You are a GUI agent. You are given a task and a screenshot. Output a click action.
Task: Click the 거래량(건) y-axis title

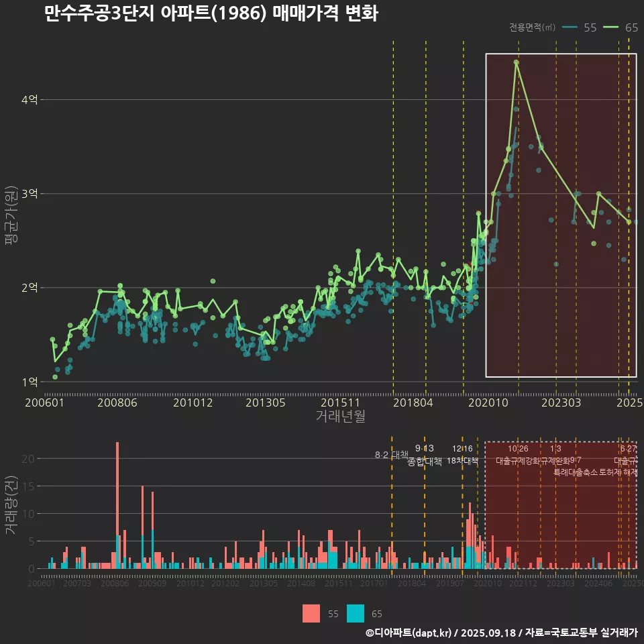click(11, 505)
